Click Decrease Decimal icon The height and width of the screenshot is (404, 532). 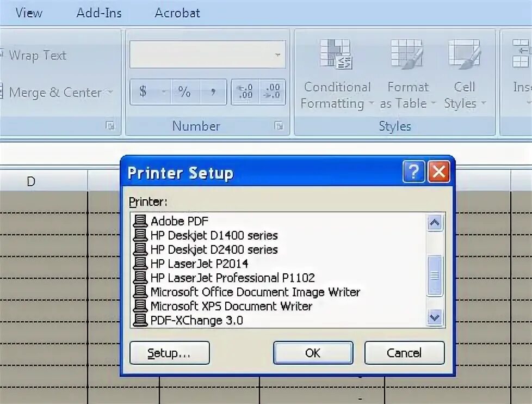tap(272, 92)
